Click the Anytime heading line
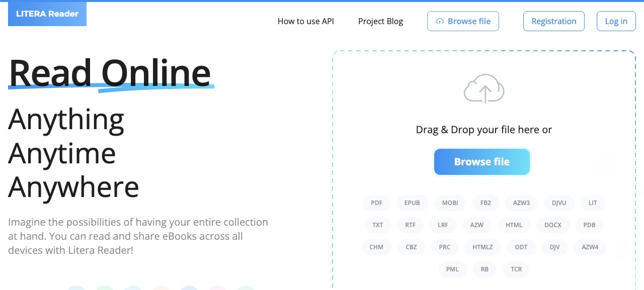 point(62,153)
